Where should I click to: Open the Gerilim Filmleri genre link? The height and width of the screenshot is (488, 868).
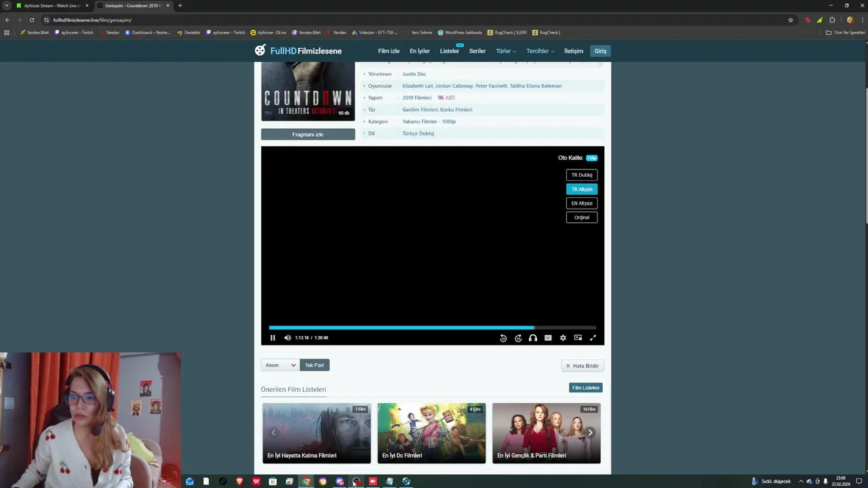[420, 110]
